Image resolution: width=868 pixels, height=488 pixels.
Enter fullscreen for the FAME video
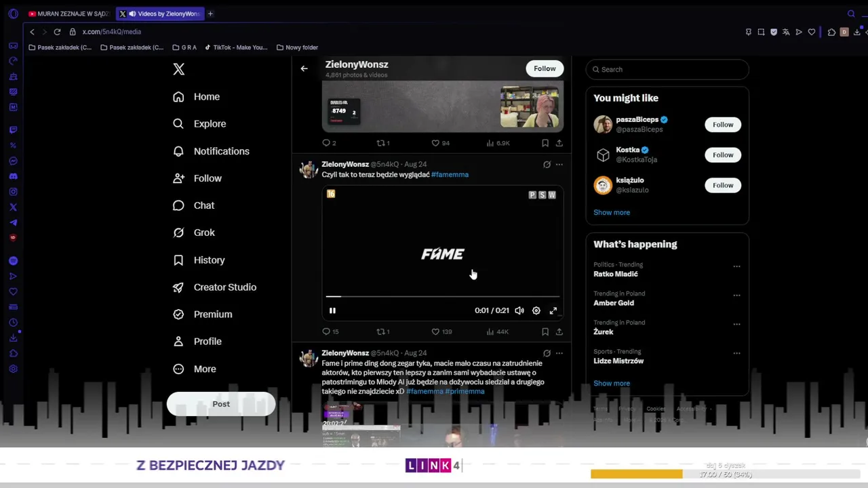coord(553,310)
